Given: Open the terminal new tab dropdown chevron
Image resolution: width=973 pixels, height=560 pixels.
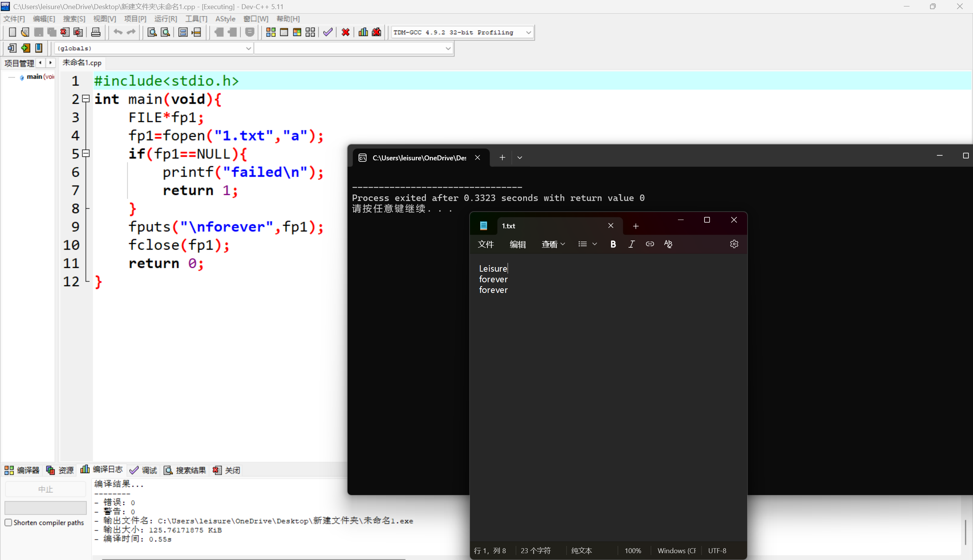Looking at the screenshot, I should tap(520, 158).
